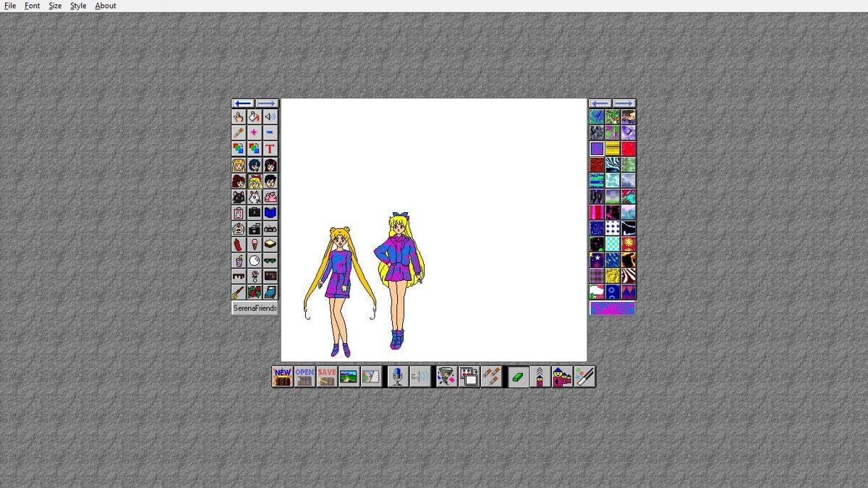Viewport: 868px width, 488px height.
Task: Select the green eraser tool
Action: point(518,376)
